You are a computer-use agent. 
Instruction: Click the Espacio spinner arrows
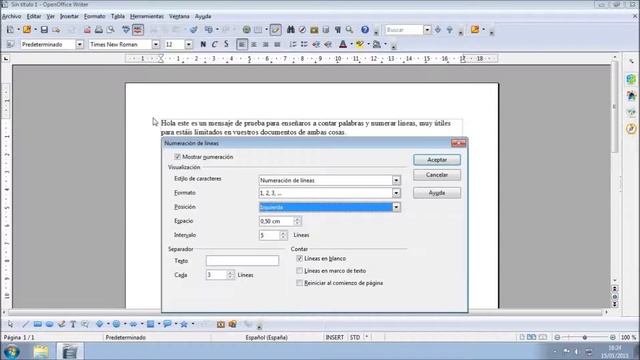[x=297, y=221]
